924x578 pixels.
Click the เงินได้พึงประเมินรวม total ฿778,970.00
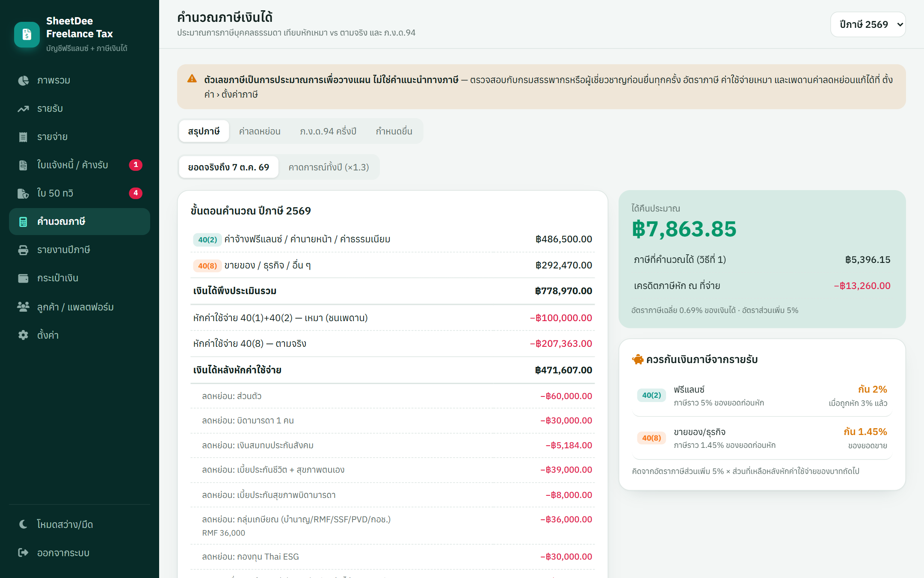pyautogui.click(x=563, y=291)
